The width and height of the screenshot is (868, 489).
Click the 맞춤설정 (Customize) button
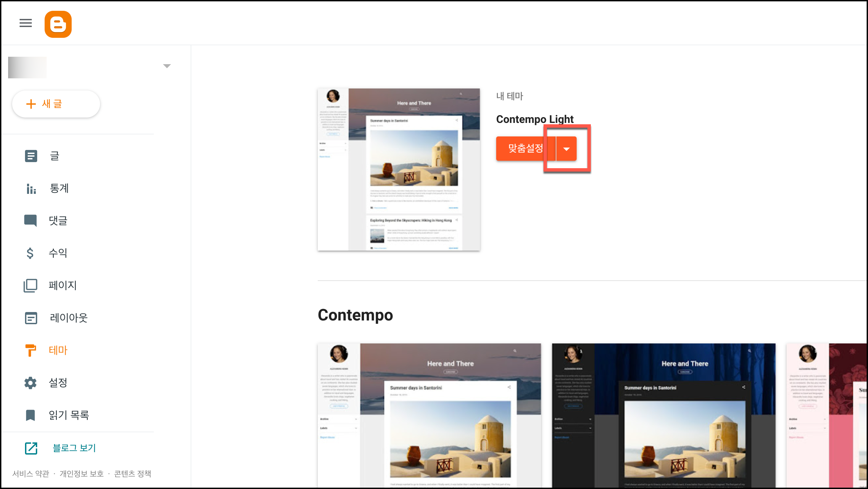[x=524, y=148]
